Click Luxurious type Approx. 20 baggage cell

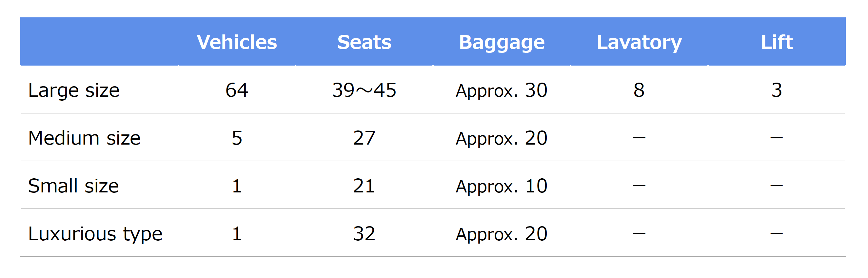502,234
